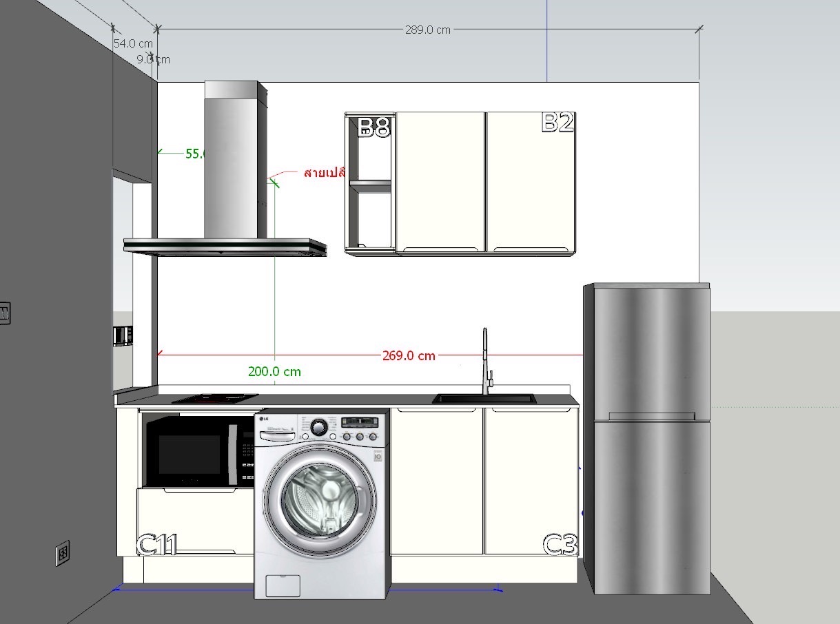Select the range hood's flat canopy
Screen dimensions: 840x624
click(x=225, y=247)
